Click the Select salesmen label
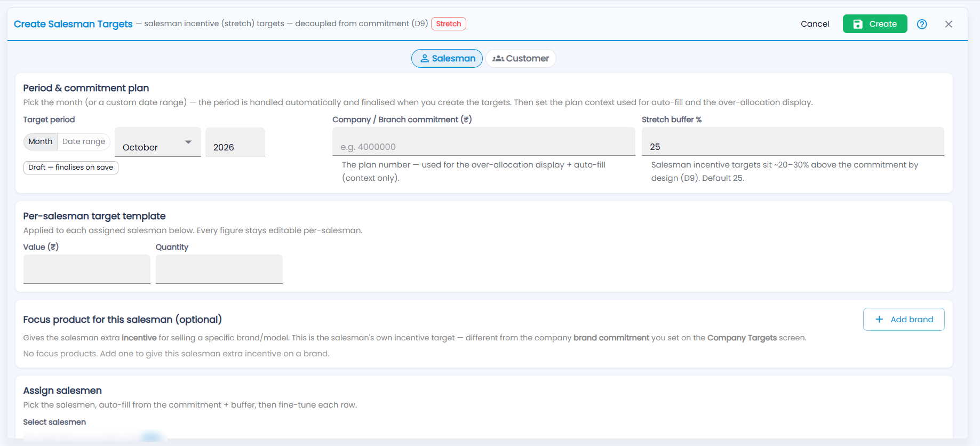The image size is (980, 446). click(54, 422)
